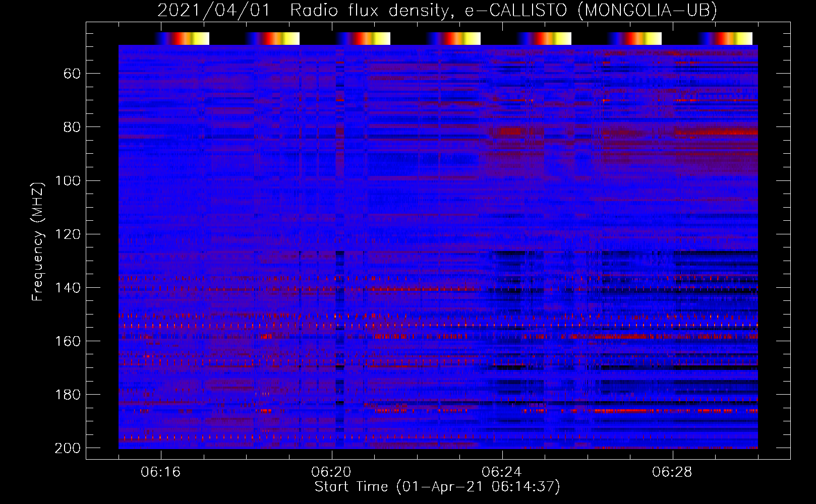Image resolution: width=816 pixels, height=504 pixels.
Task: Click the 06:24 time tick label
Action: tap(502, 472)
